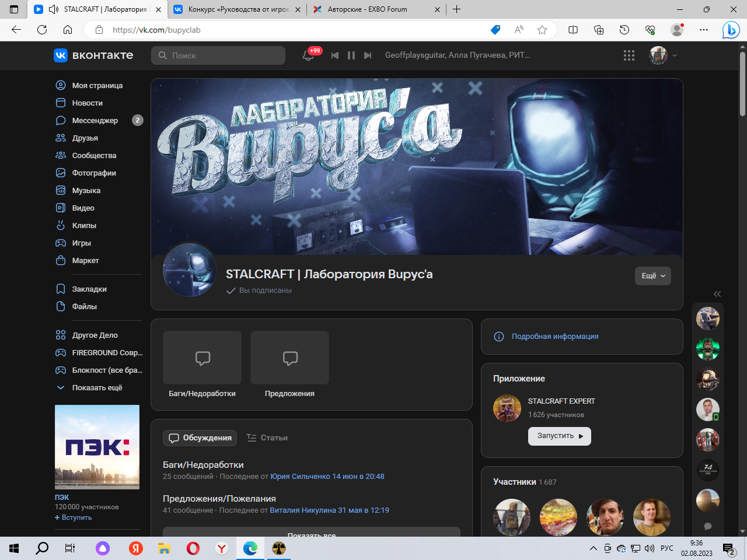Open PEK ad banner image

(97, 447)
